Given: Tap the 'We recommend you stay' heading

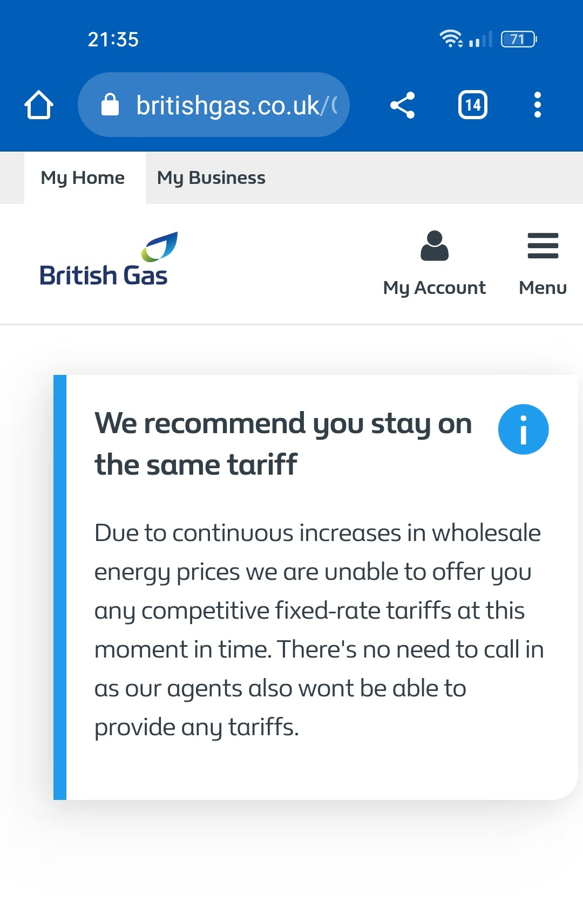Looking at the screenshot, I should coord(283,443).
